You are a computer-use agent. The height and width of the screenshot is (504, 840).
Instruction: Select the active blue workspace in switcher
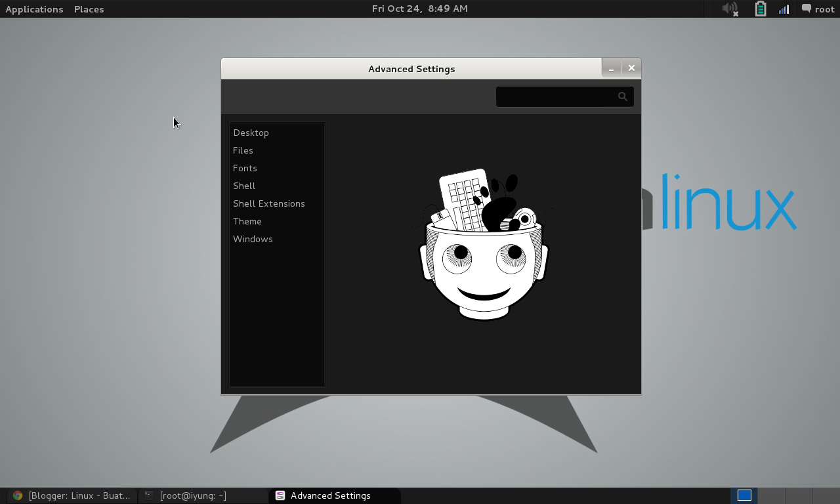point(744,495)
